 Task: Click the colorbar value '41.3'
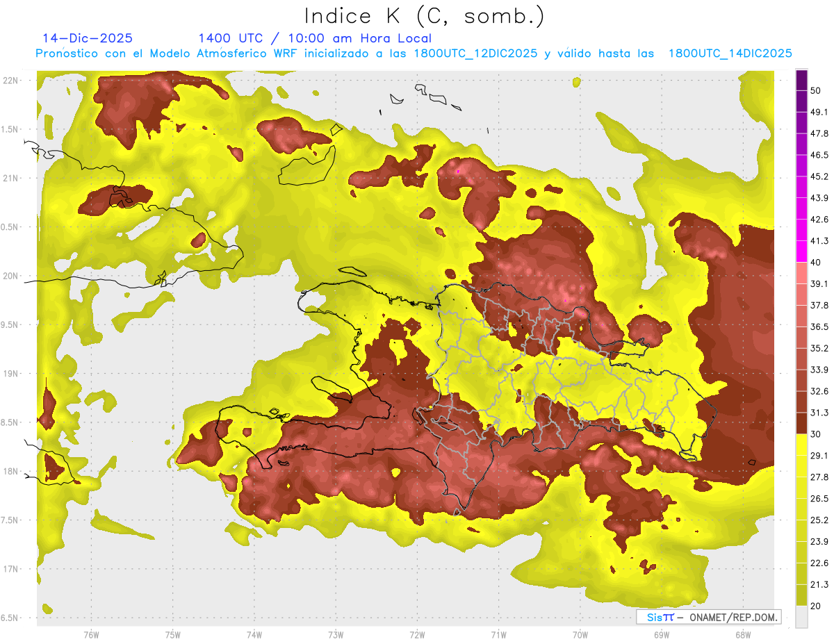(819, 241)
